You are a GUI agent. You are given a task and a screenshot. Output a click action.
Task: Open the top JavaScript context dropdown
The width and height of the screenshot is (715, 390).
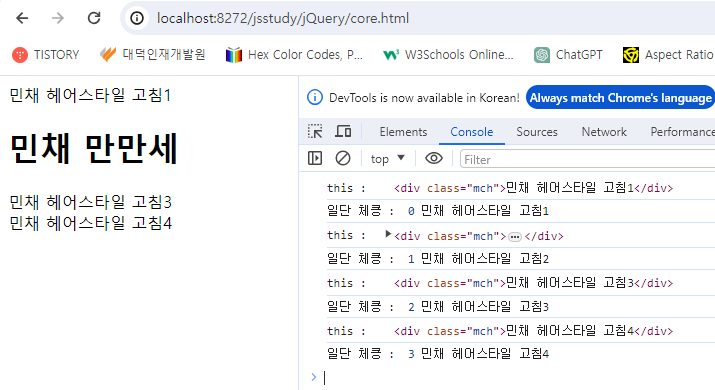click(x=388, y=159)
